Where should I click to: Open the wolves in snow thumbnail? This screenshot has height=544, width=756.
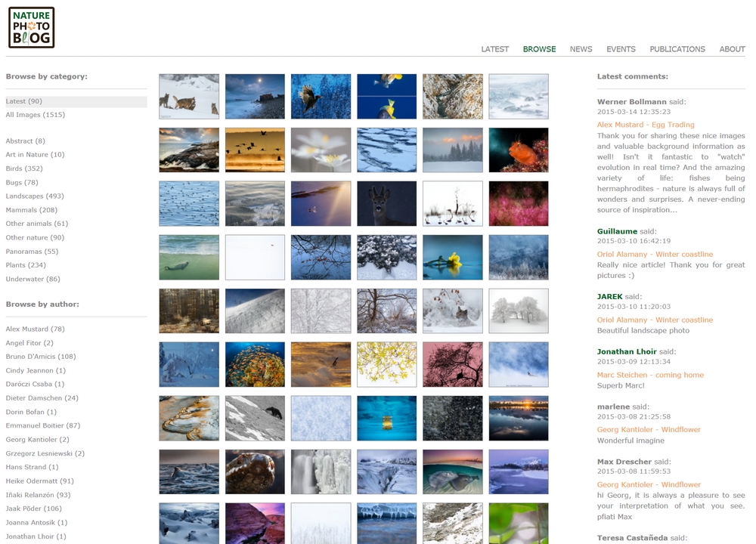click(x=189, y=97)
